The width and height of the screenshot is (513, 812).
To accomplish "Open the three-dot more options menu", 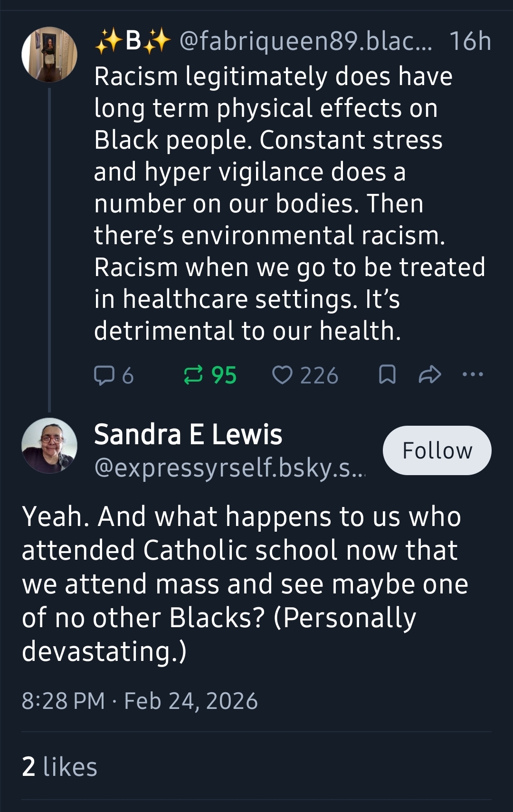I will 473,374.
